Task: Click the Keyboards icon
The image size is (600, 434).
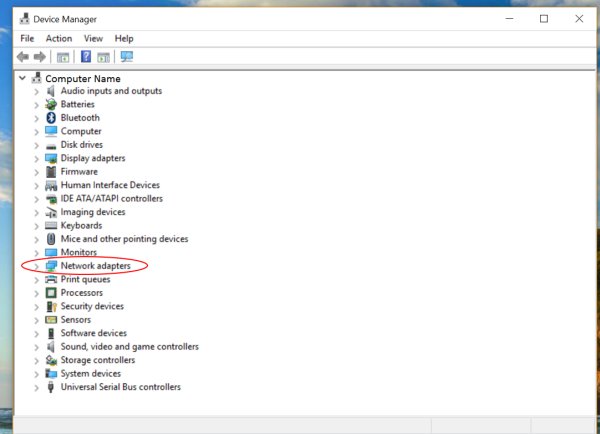Action: pos(51,225)
